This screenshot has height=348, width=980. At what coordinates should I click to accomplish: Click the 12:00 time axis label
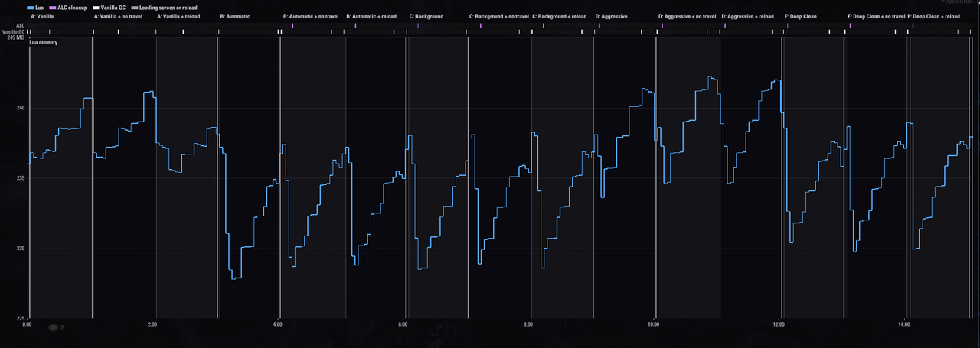click(x=779, y=325)
